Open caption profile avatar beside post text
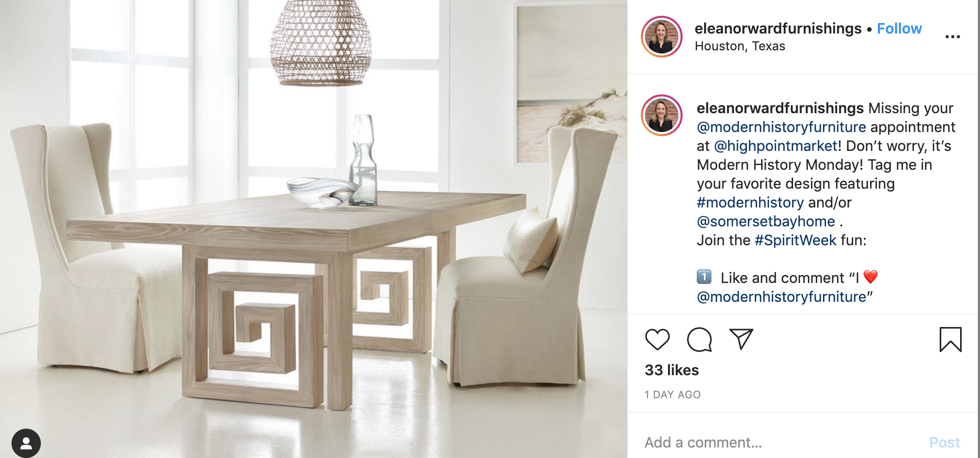Screen dimensions: 980x458 tap(661, 115)
